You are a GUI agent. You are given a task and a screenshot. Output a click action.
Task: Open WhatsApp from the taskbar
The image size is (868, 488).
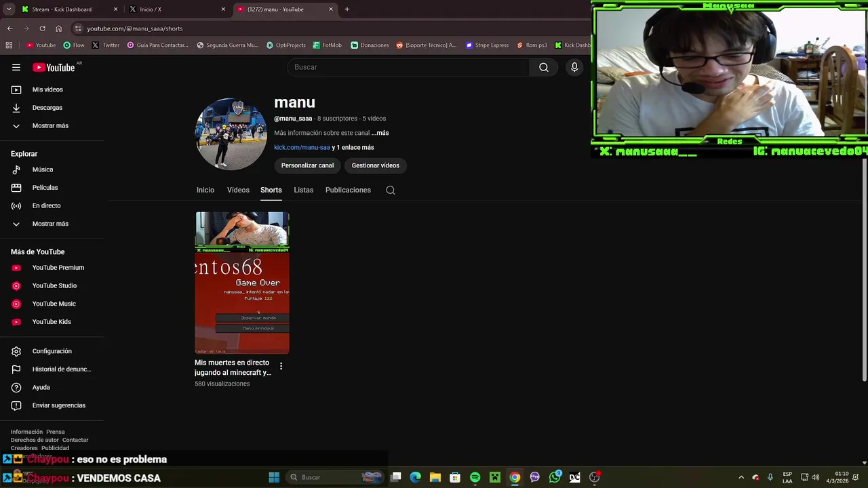coord(555,477)
